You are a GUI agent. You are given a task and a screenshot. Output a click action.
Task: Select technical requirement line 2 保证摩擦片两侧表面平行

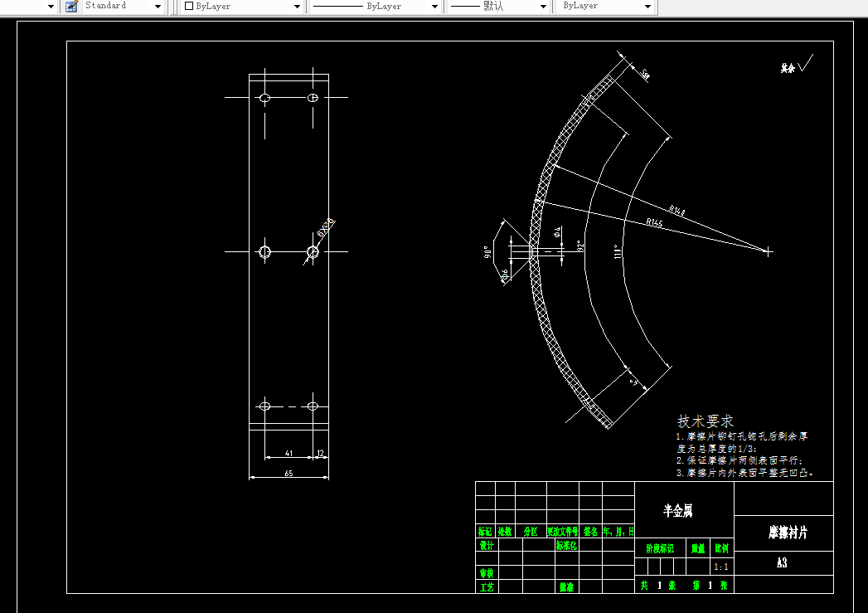(x=739, y=460)
